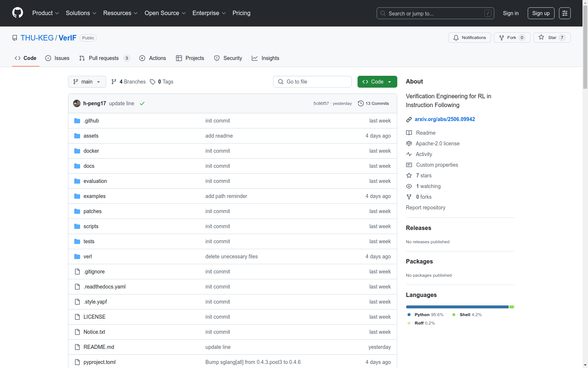Open the main branch selector dropdown
The height and width of the screenshot is (368, 588).
coord(87,82)
